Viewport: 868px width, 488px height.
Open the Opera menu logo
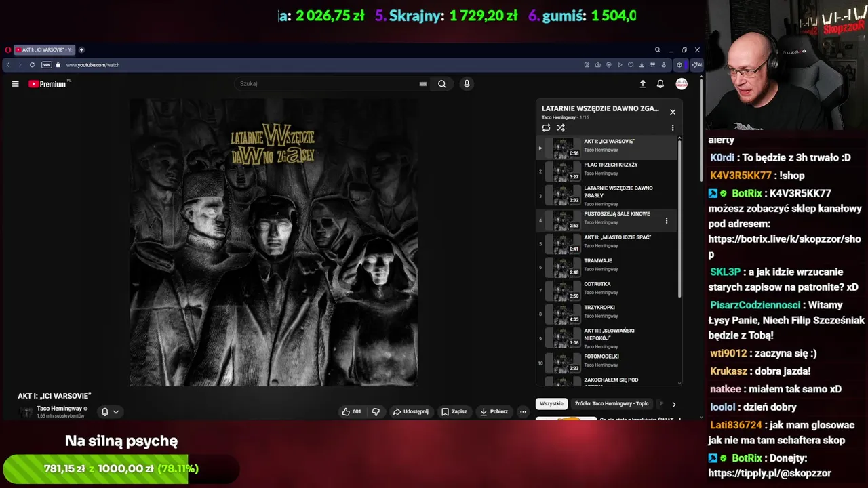pos(7,49)
